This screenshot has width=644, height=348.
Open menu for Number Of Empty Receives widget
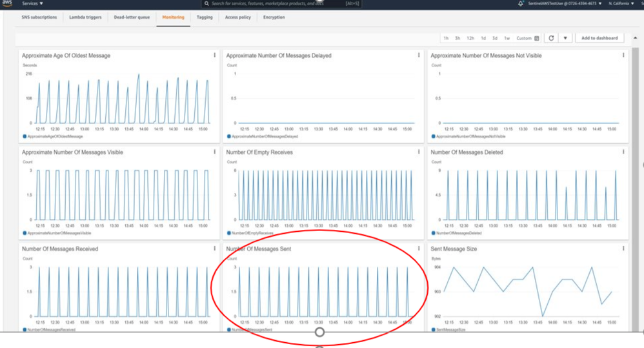point(419,152)
